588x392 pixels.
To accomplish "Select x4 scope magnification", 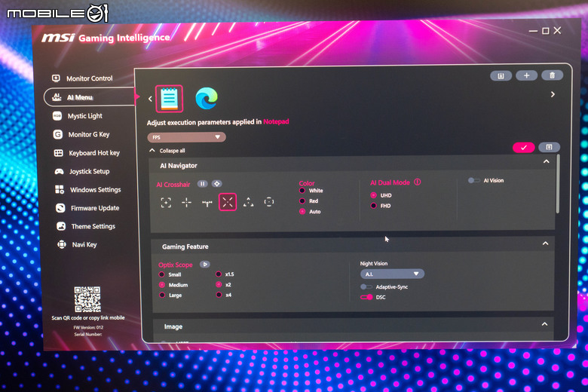I will coord(219,295).
